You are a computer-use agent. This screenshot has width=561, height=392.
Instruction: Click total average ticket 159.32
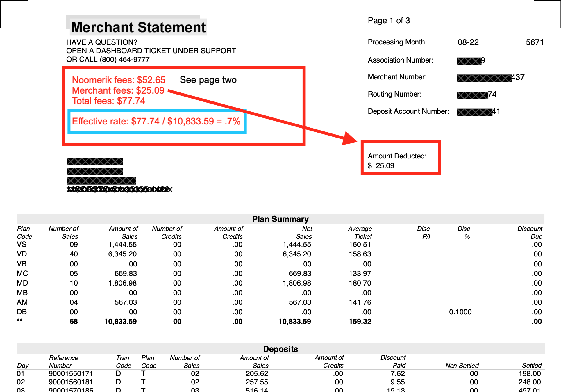click(x=360, y=322)
